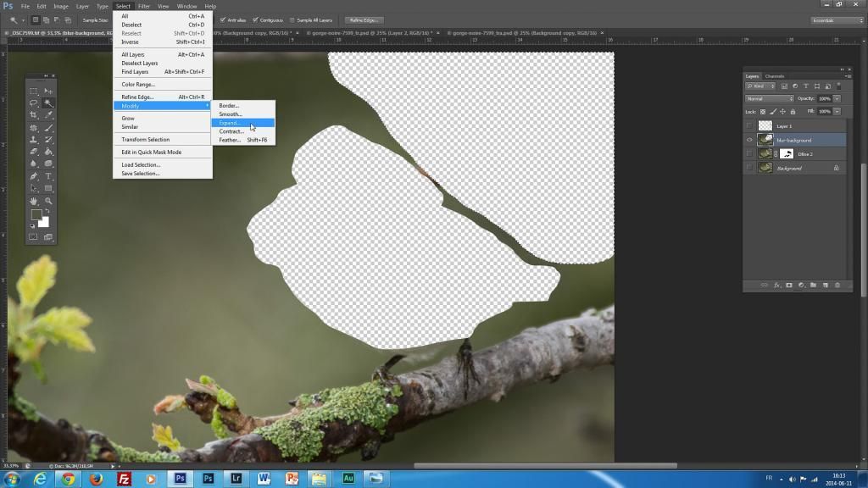Select the Zoom tool

coord(48,200)
